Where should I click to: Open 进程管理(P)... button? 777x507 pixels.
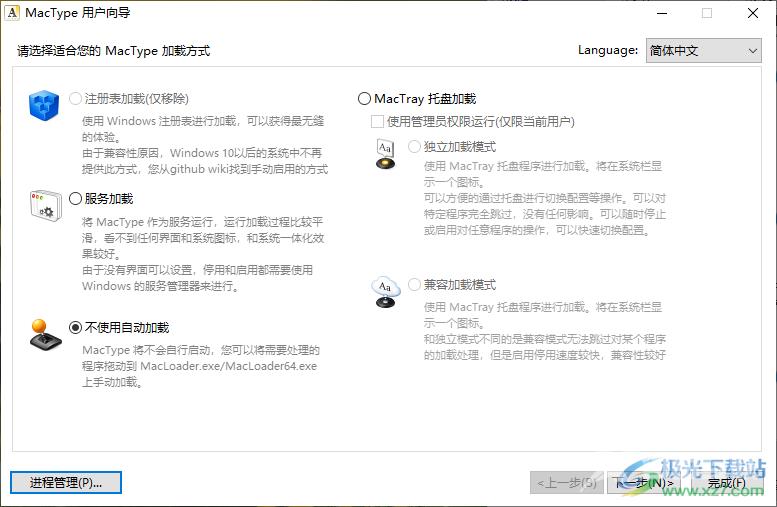tap(66, 483)
